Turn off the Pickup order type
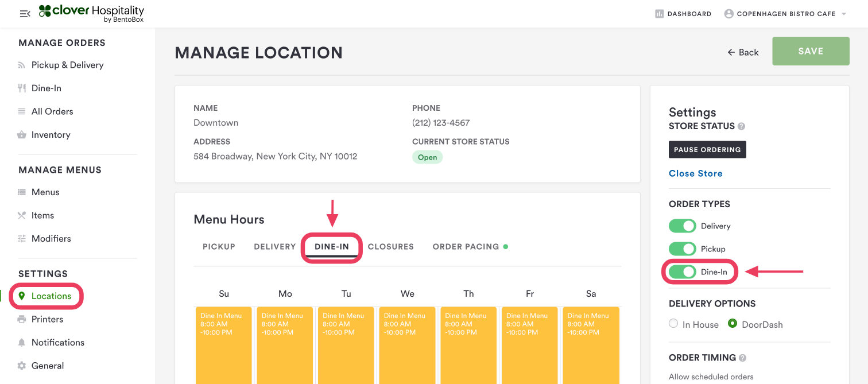The image size is (868, 384). 682,249
